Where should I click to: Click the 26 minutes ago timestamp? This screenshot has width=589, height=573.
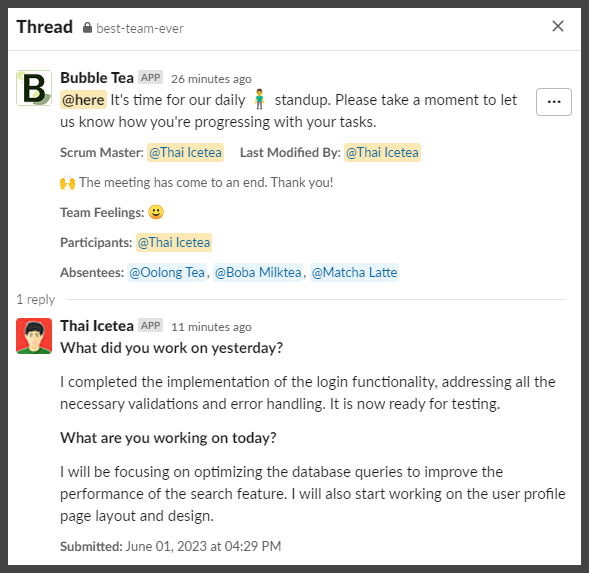pyautogui.click(x=211, y=79)
